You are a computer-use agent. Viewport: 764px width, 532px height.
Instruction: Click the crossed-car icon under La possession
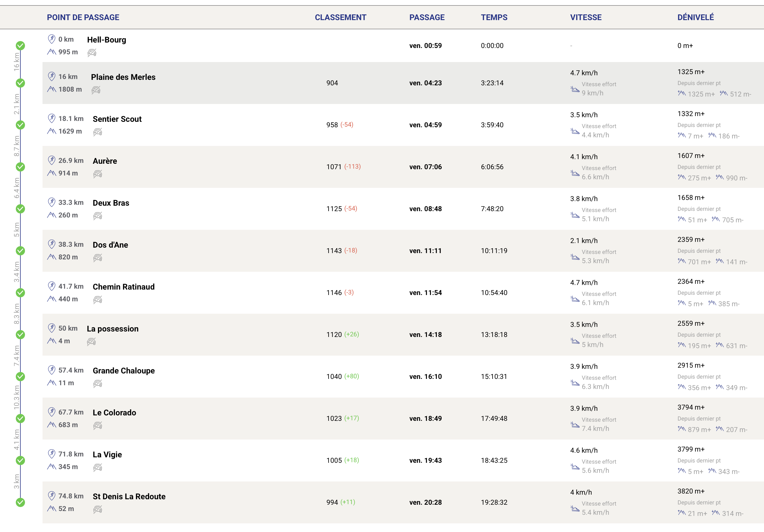(x=91, y=341)
